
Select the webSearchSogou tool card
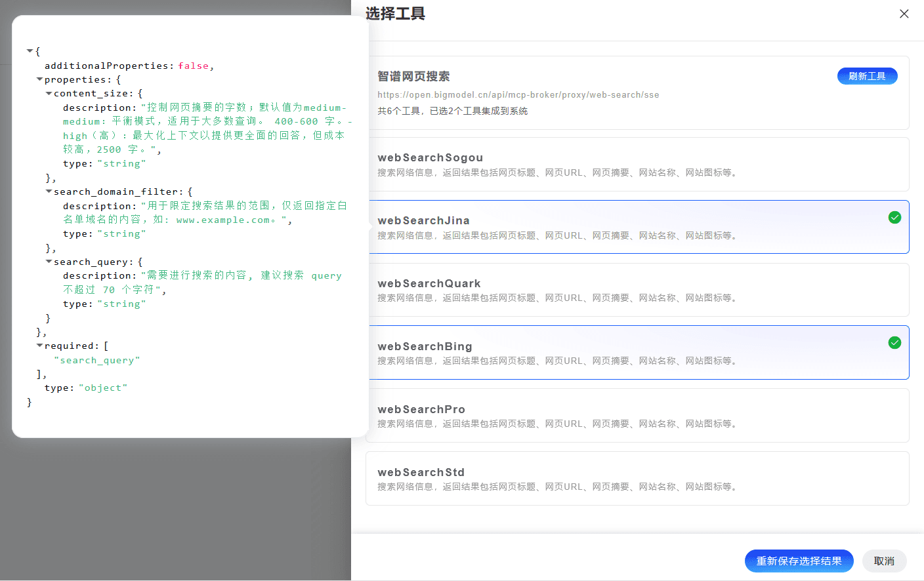point(637,165)
